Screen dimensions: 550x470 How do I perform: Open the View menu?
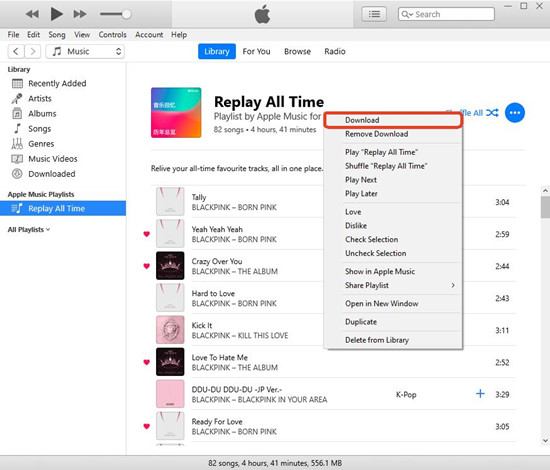(x=82, y=35)
